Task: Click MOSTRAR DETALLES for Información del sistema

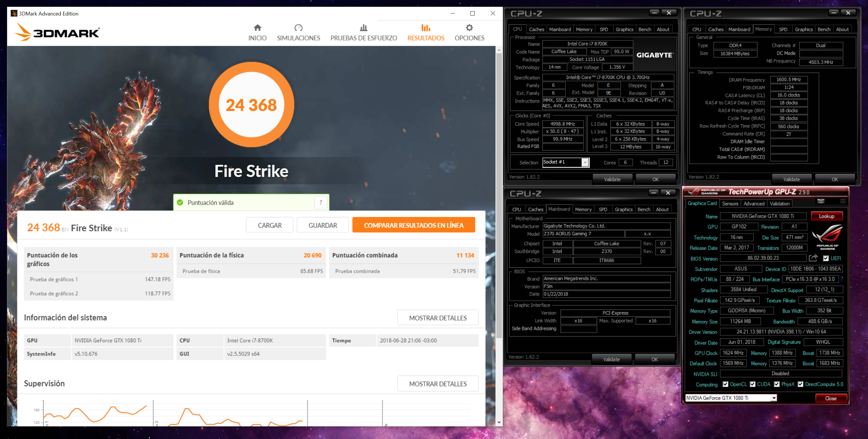Action: 438,318
